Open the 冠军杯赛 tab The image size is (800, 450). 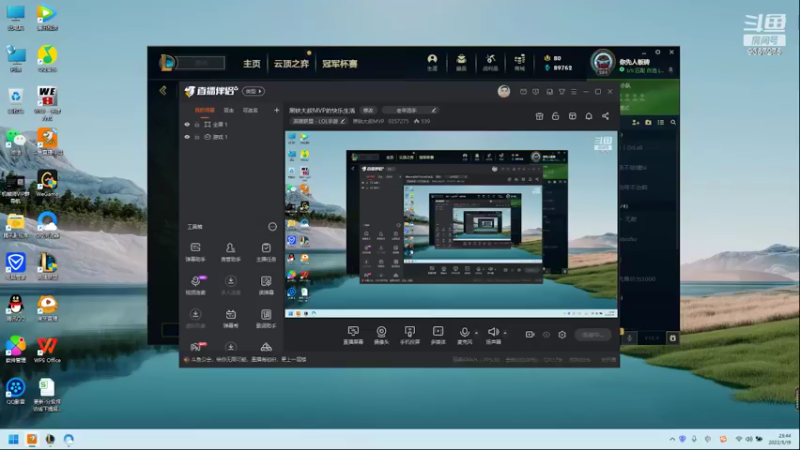click(x=340, y=64)
